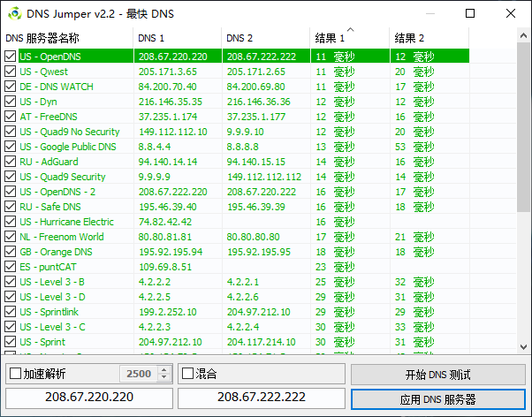
Task: Select the US - OpenDNS row name
Action: coord(50,57)
